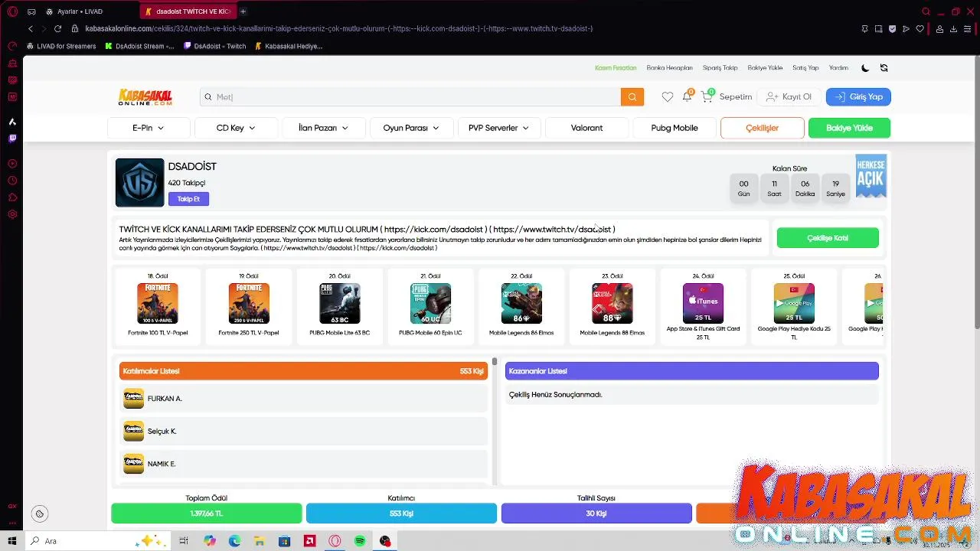The height and width of the screenshot is (551, 980).
Task: Select Fortnite 100 TL V-Papel prize thumbnail
Action: [158, 303]
